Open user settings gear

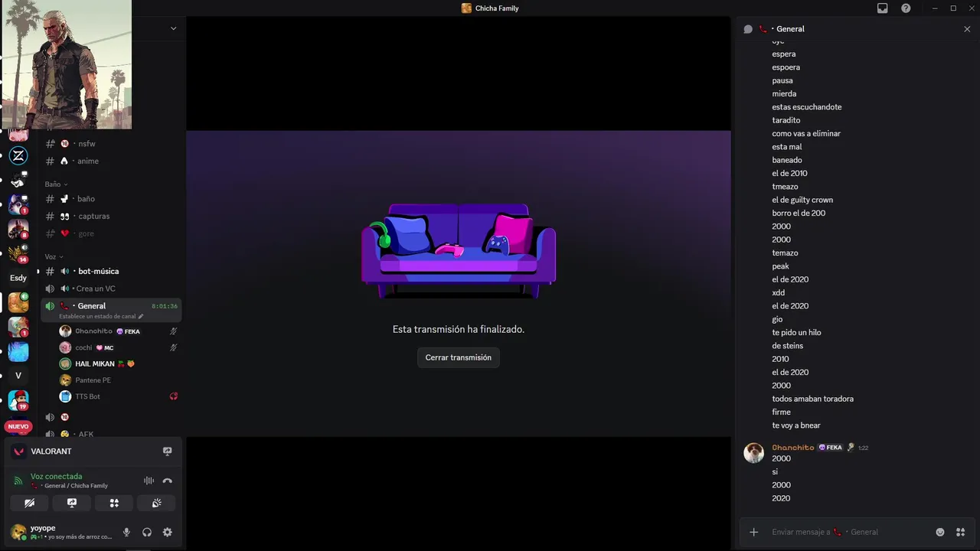pyautogui.click(x=167, y=532)
